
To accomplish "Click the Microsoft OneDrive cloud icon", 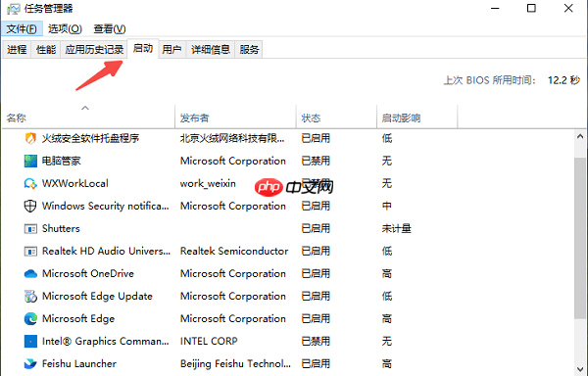I will click(30, 274).
